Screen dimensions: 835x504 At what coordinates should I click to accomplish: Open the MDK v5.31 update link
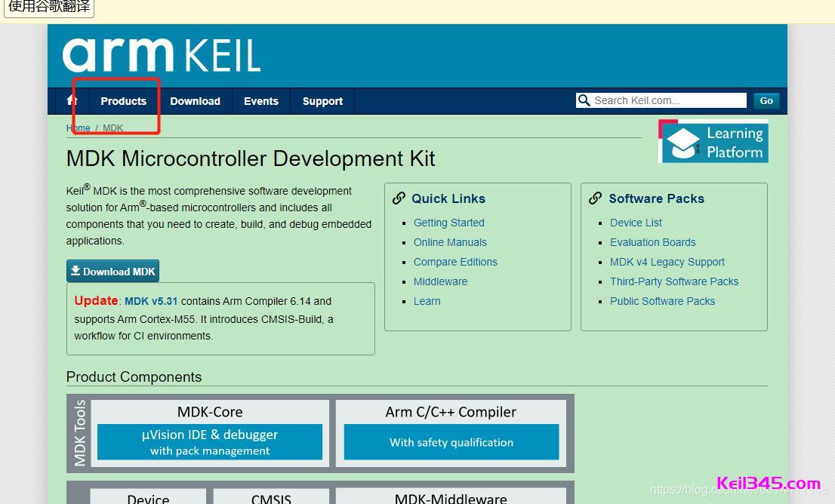tap(151, 301)
